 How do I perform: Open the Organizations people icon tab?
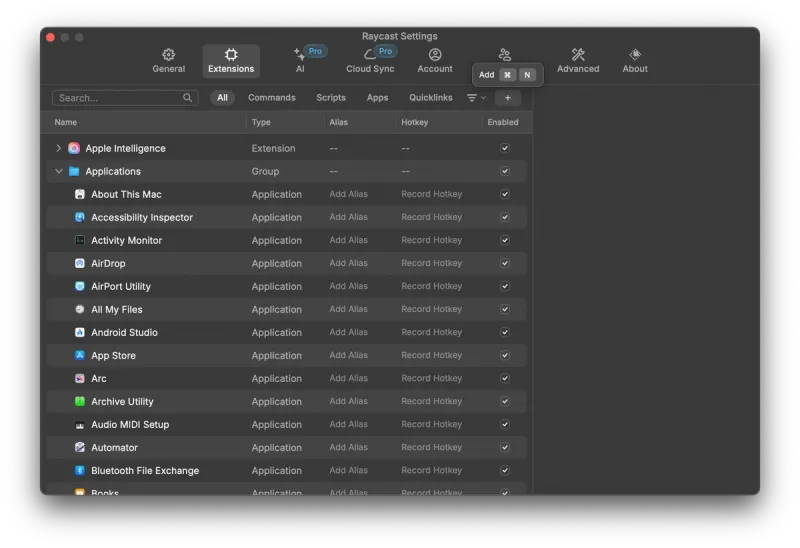[x=505, y=54]
